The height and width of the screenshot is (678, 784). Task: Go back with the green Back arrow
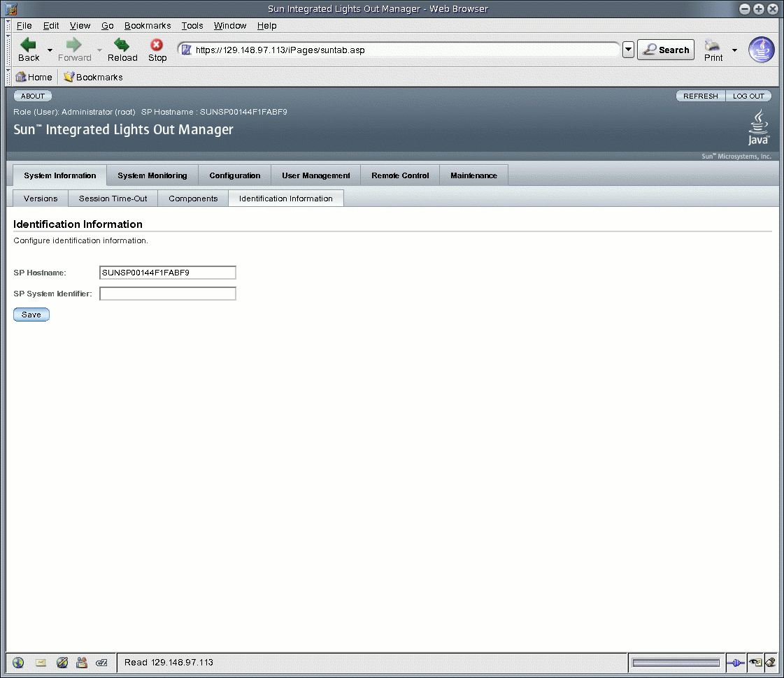click(29, 50)
